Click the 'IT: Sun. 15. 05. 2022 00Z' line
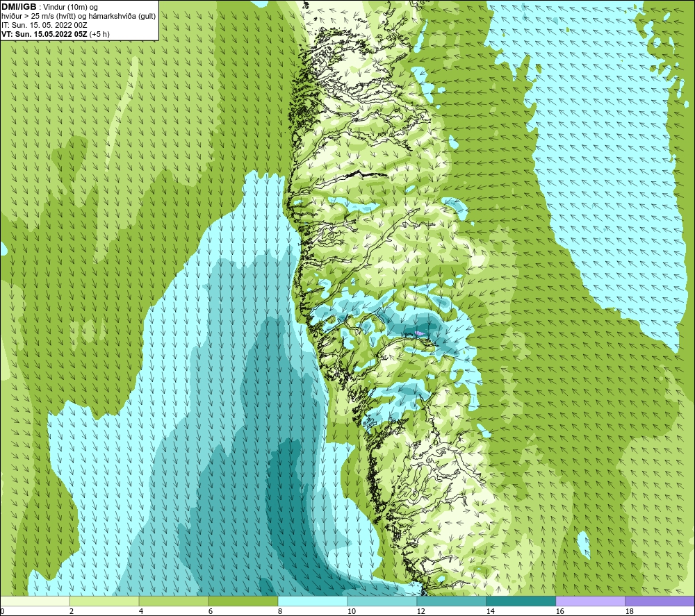Image resolution: width=695 pixels, height=616 pixels. (44, 25)
